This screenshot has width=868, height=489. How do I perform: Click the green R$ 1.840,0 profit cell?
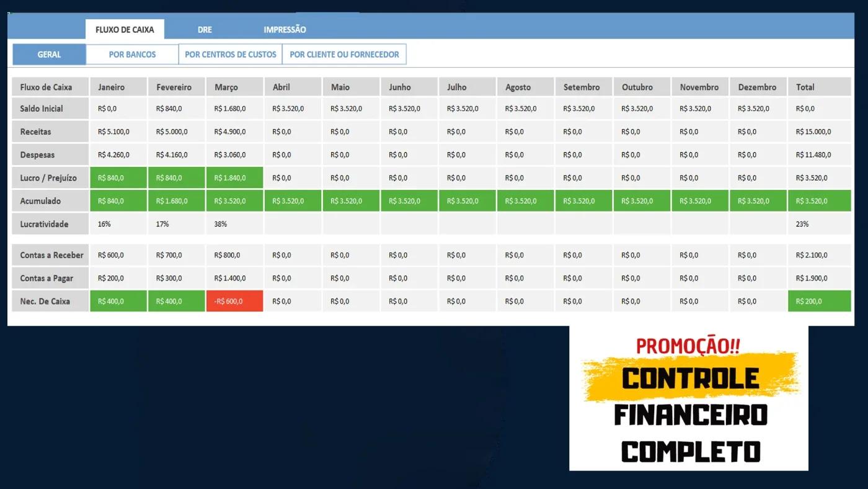(x=234, y=177)
